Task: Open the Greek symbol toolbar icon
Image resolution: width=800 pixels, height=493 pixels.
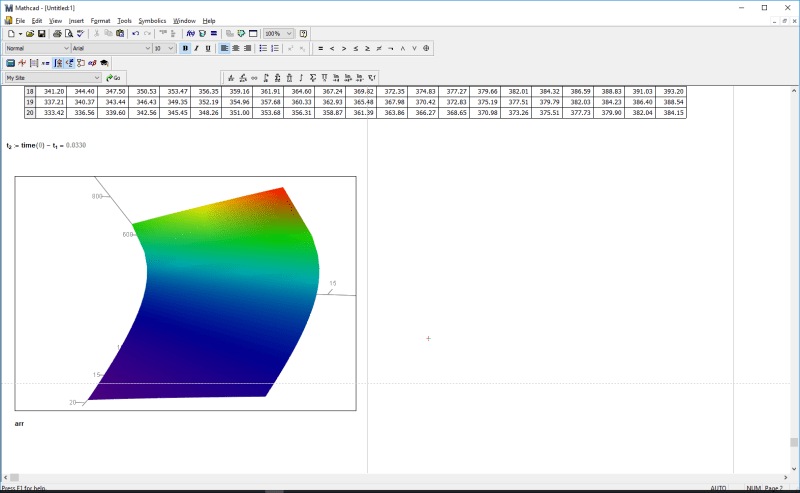Action: pyautogui.click(x=92, y=63)
